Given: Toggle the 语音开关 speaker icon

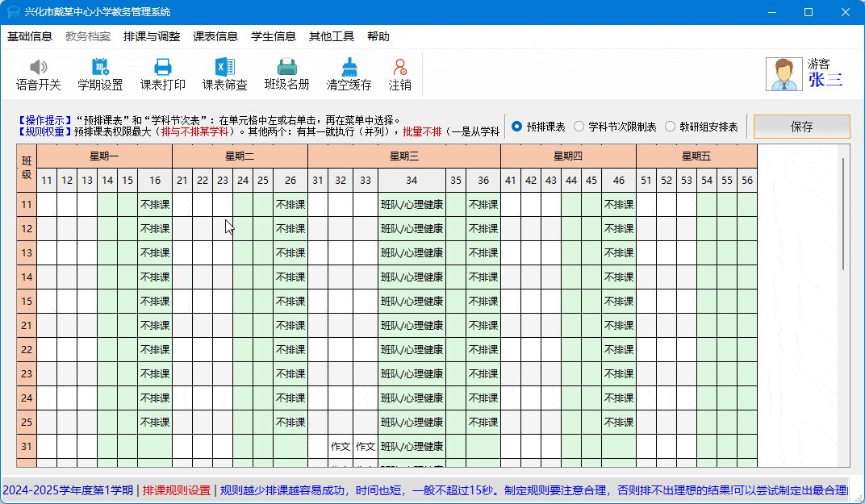Looking at the screenshot, I should [38, 68].
